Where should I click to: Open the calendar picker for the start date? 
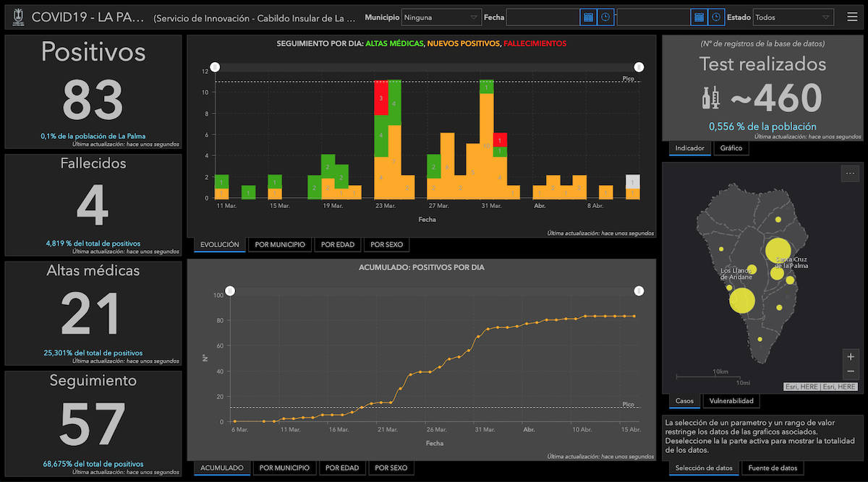point(588,17)
